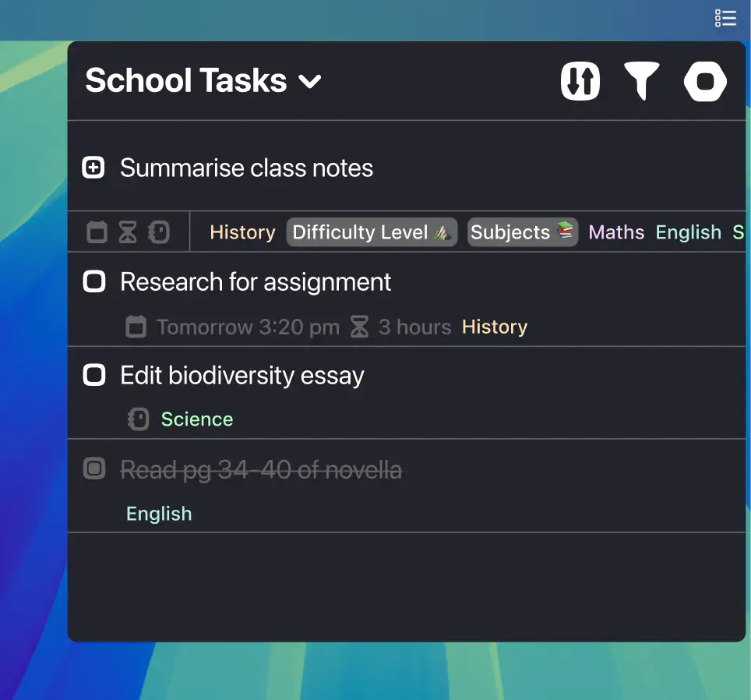Set duration with hourglass icon in toolbar

click(x=128, y=232)
